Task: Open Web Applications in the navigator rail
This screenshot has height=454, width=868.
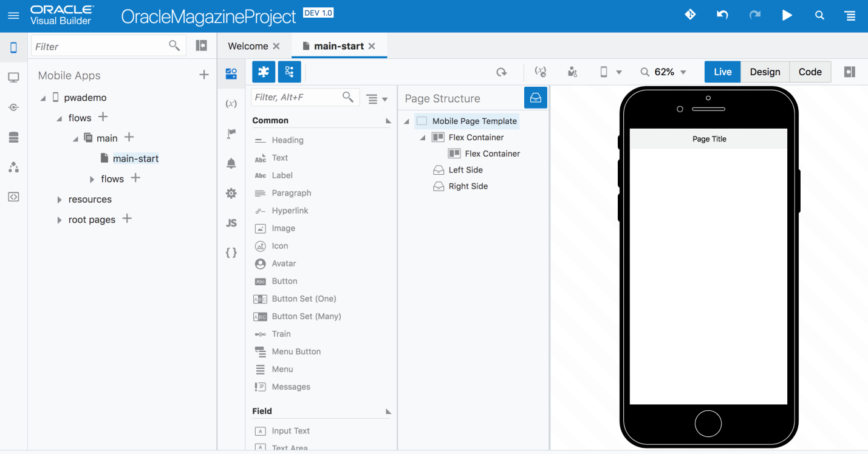Action: [x=13, y=77]
